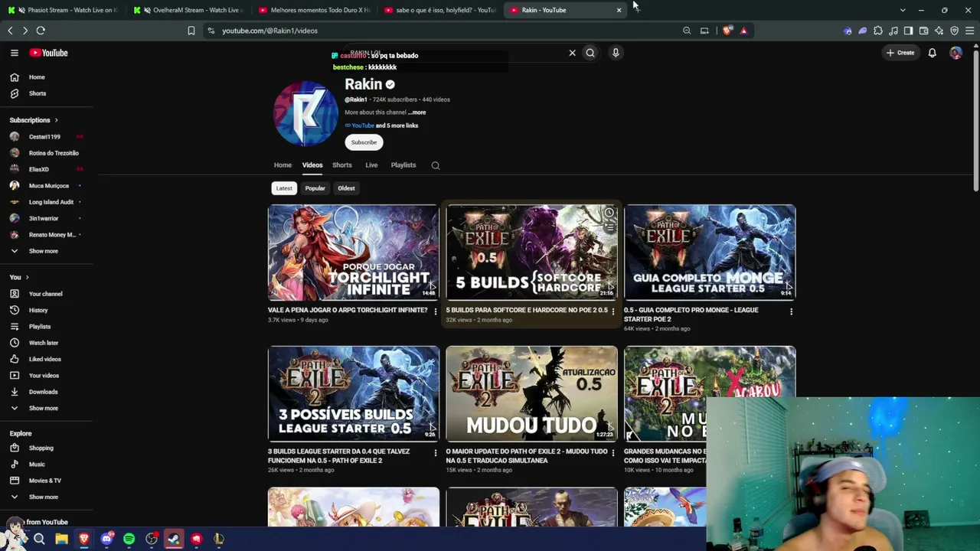Open options menu for Torchlight Infinite video

pos(436,311)
